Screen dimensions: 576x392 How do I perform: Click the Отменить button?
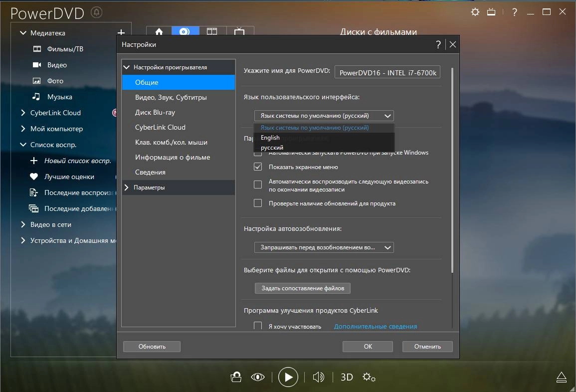point(427,347)
